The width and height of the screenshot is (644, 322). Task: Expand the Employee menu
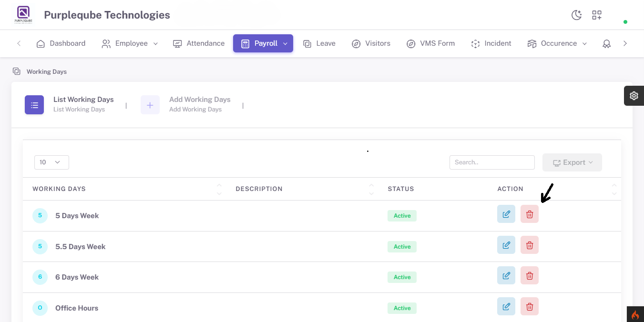coord(130,43)
